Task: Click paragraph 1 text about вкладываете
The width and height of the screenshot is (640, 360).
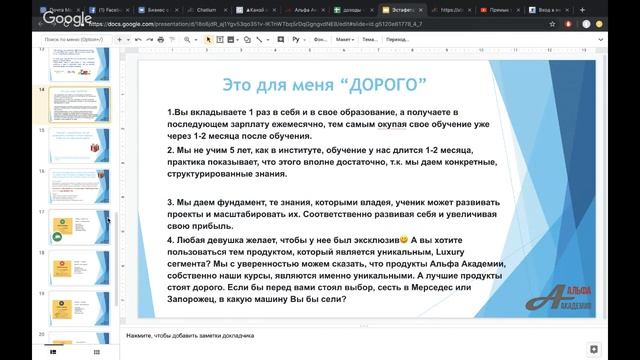Action: pos(329,124)
